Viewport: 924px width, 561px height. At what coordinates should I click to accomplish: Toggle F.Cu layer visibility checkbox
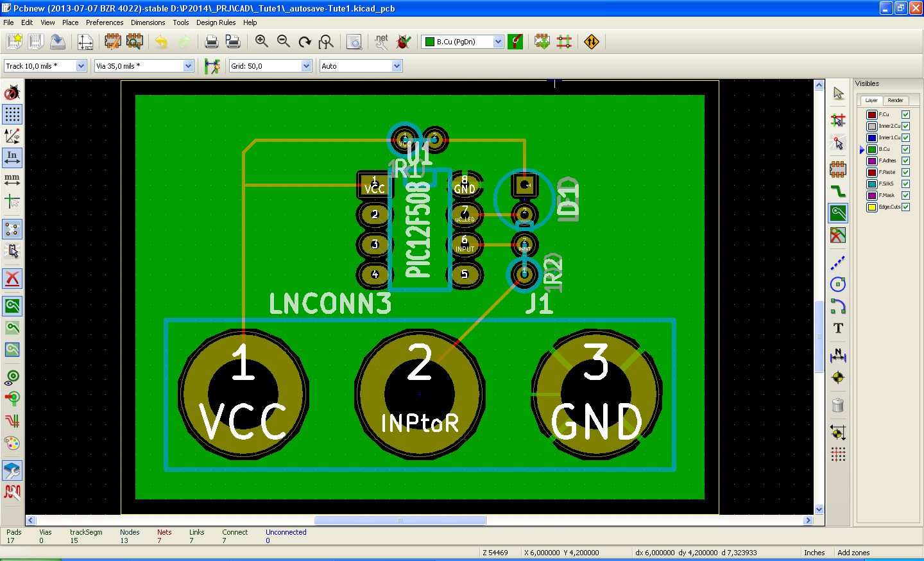(906, 114)
